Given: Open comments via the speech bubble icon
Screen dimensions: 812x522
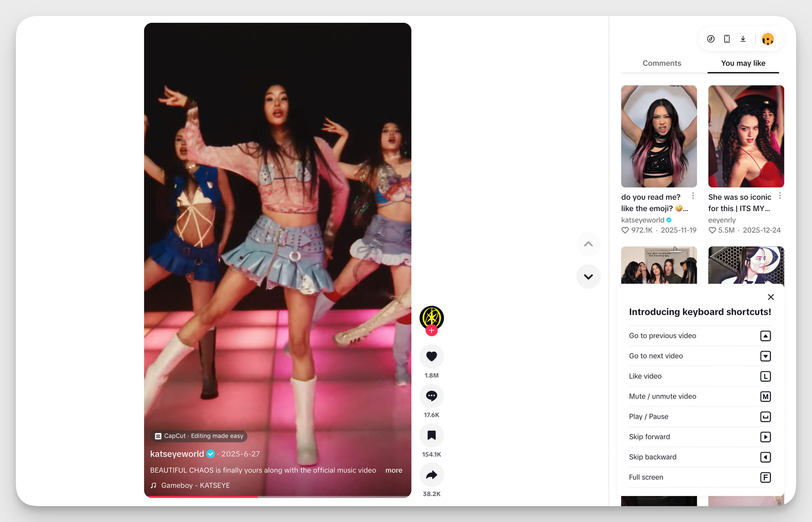Looking at the screenshot, I should [x=432, y=396].
